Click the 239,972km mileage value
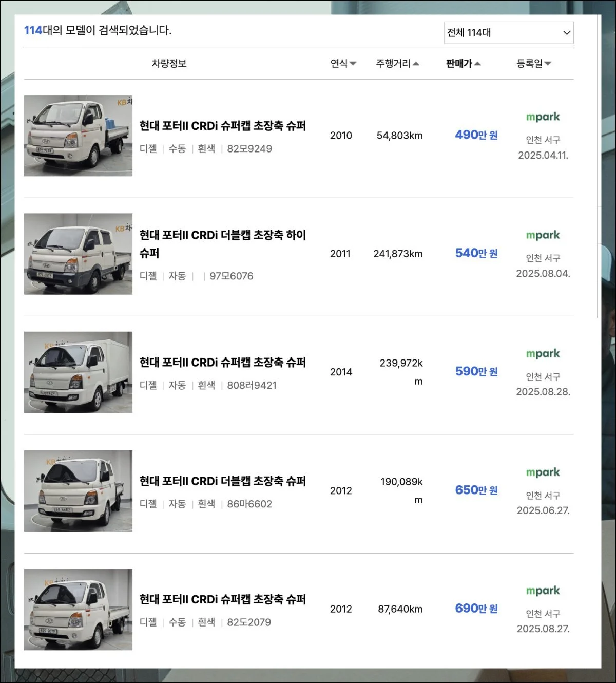The height and width of the screenshot is (683, 616). [401, 372]
